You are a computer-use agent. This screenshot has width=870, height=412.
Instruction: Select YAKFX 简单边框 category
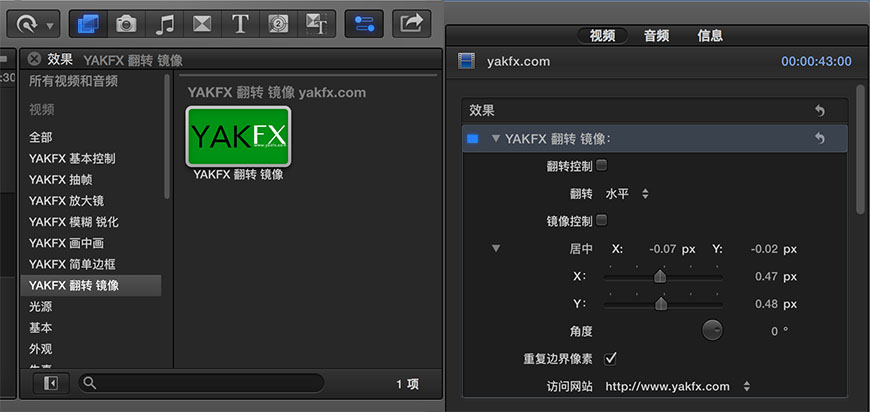point(72,265)
